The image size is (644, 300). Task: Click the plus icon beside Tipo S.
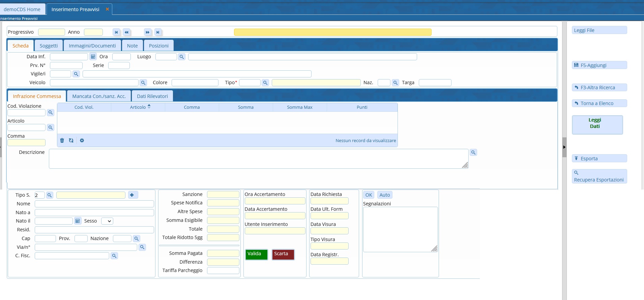tap(132, 195)
